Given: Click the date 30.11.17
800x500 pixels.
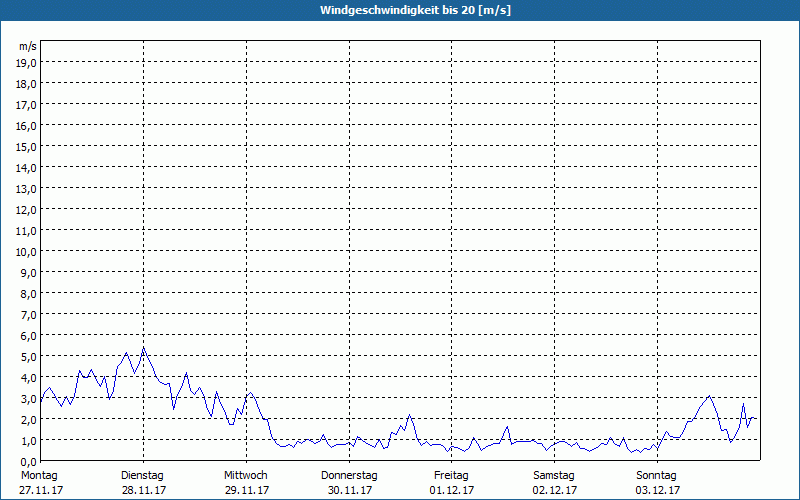Looking at the screenshot, I should coord(350,490).
